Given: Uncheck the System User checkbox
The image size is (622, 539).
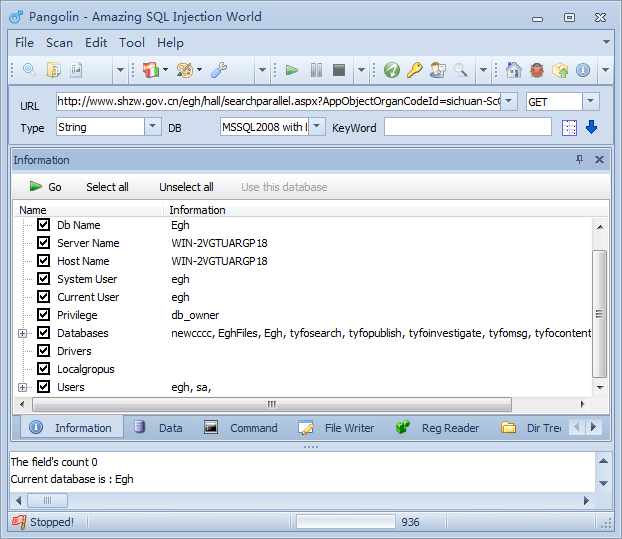Looking at the screenshot, I should click(x=43, y=278).
